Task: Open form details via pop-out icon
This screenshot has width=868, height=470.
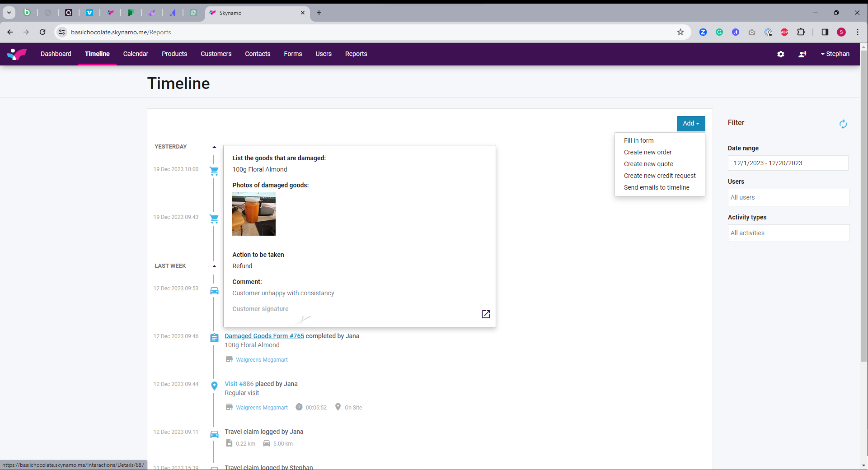Action: click(x=486, y=314)
